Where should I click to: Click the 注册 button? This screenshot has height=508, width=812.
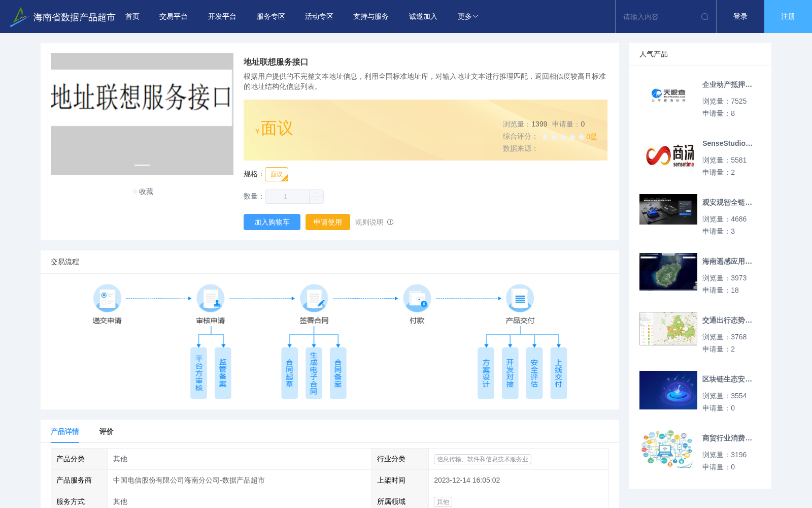788,17
